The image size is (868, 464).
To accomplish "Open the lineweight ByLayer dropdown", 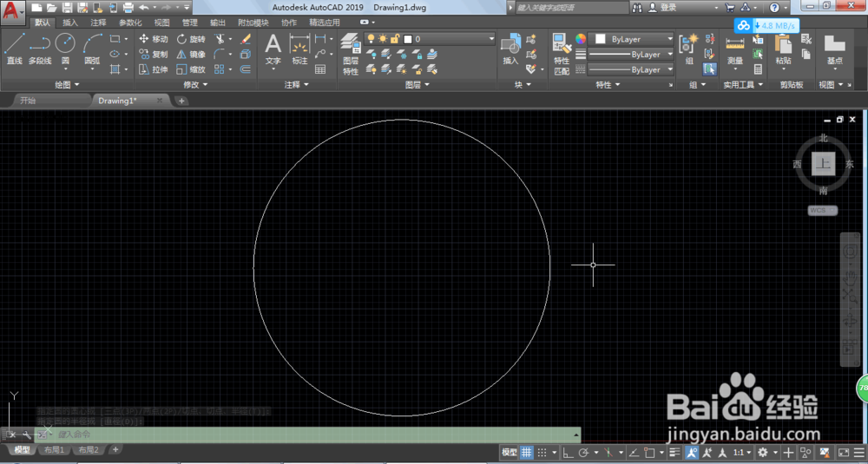I will (x=631, y=54).
